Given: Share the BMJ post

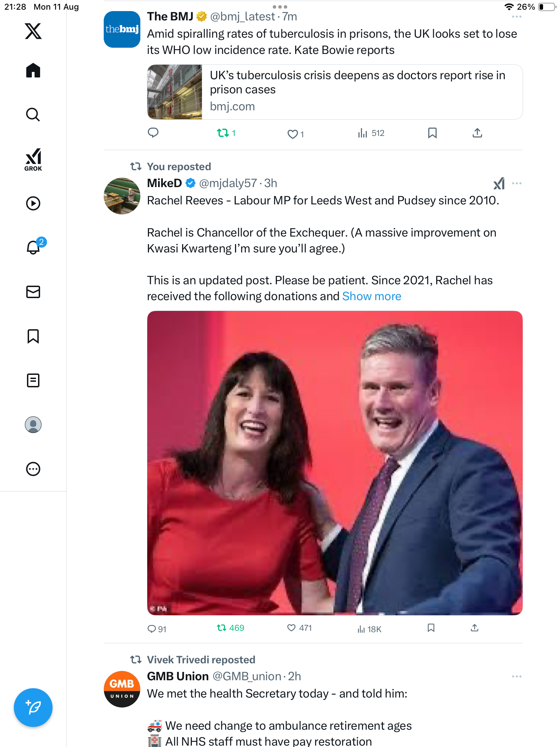Looking at the screenshot, I should click(477, 133).
